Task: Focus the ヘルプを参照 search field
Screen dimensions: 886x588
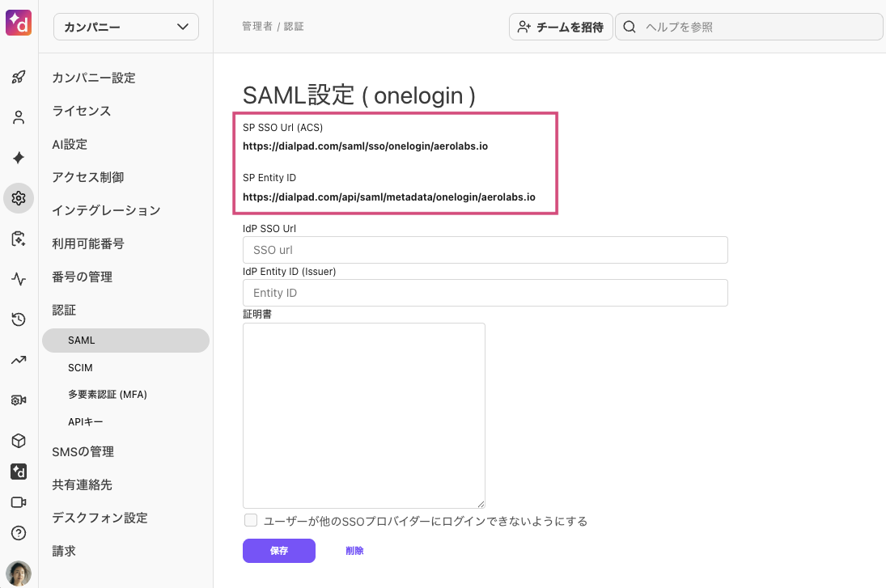Action: pos(748,27)
